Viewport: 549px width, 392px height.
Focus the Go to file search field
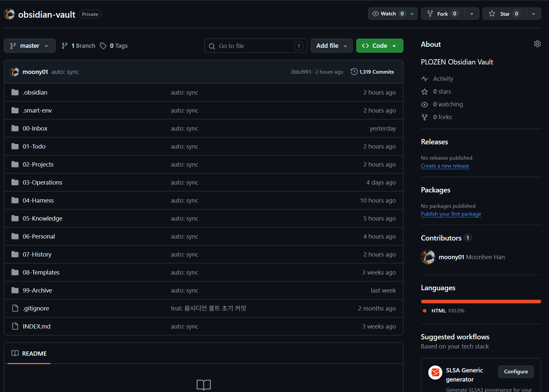[256, 46]
